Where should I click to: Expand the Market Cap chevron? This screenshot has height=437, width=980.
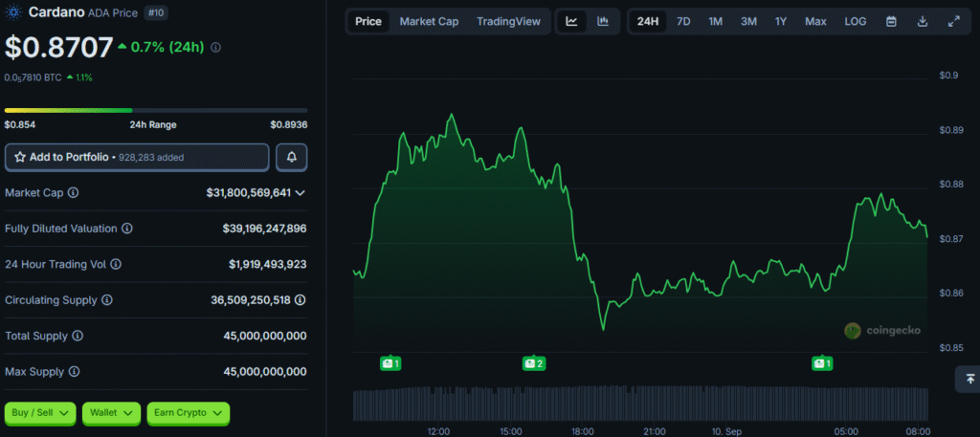coord(300,193)
